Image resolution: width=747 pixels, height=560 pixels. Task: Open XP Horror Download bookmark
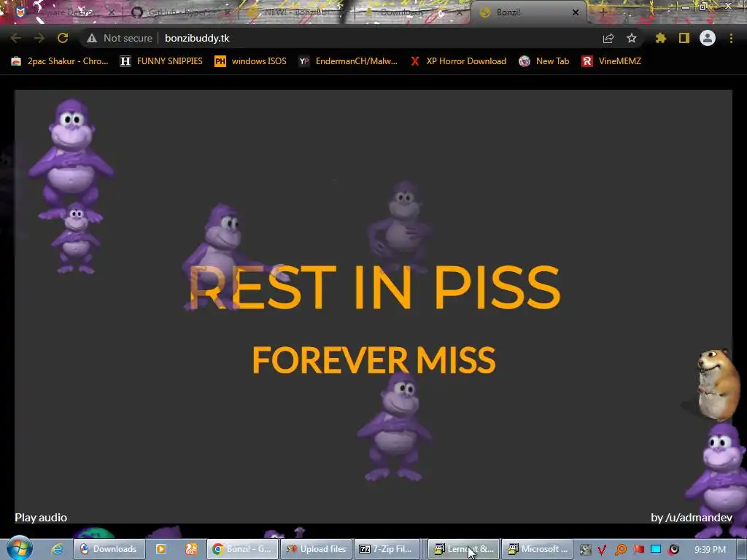458,61
